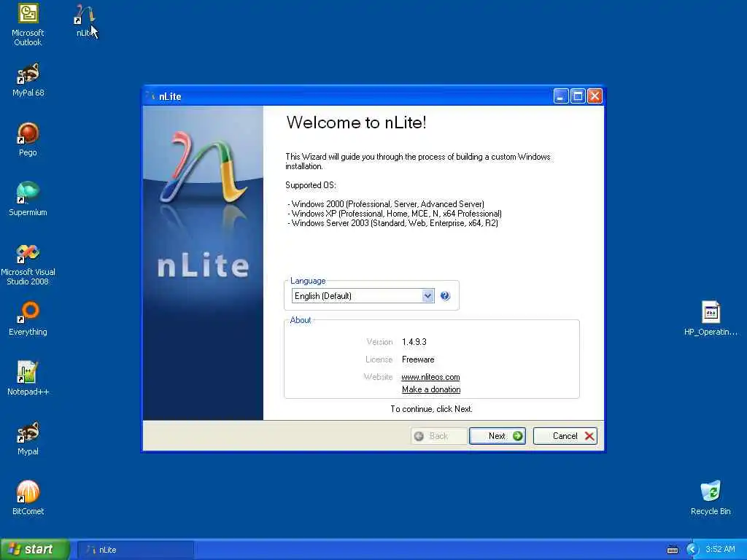
Task: Close the nLite window
Action: (x=595, y=96)
